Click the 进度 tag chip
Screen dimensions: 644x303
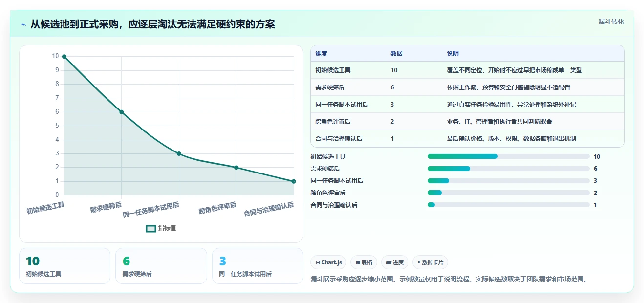point(395,262)
